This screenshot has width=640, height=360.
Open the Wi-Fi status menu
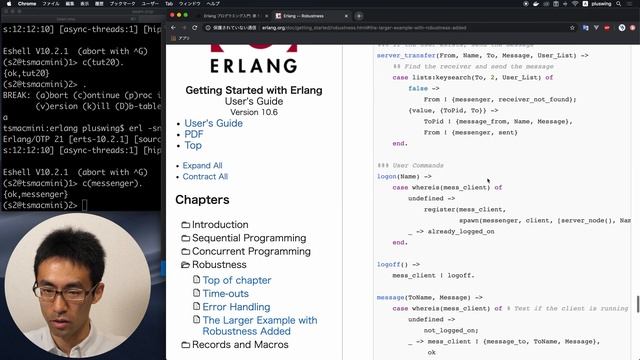(575, 4)
